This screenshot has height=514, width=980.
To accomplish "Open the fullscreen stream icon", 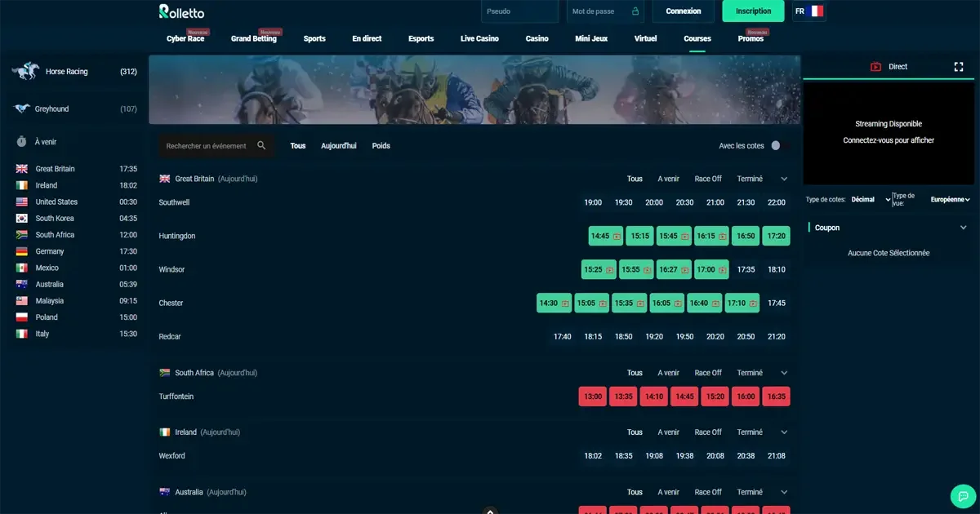I will 959,67.
